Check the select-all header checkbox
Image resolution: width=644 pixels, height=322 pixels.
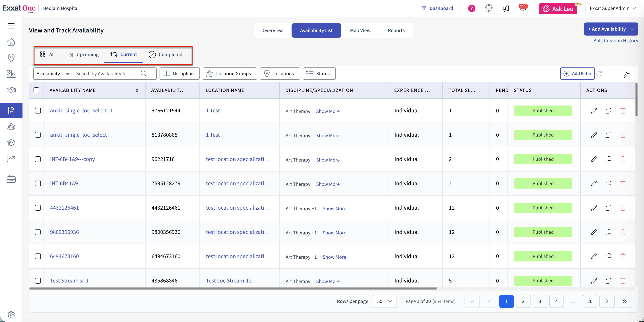(36, 90)
